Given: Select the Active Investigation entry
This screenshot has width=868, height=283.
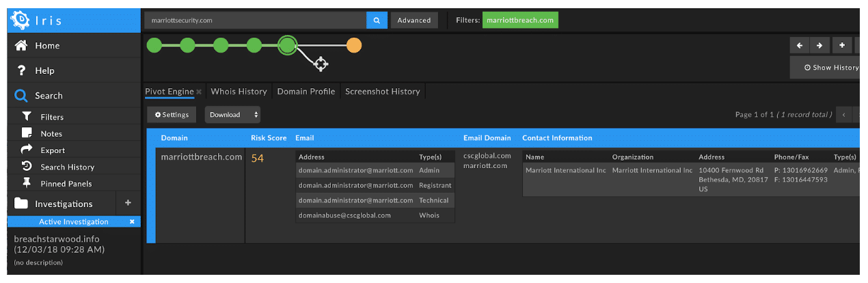Looking at the screenshot, I should 74,221.
